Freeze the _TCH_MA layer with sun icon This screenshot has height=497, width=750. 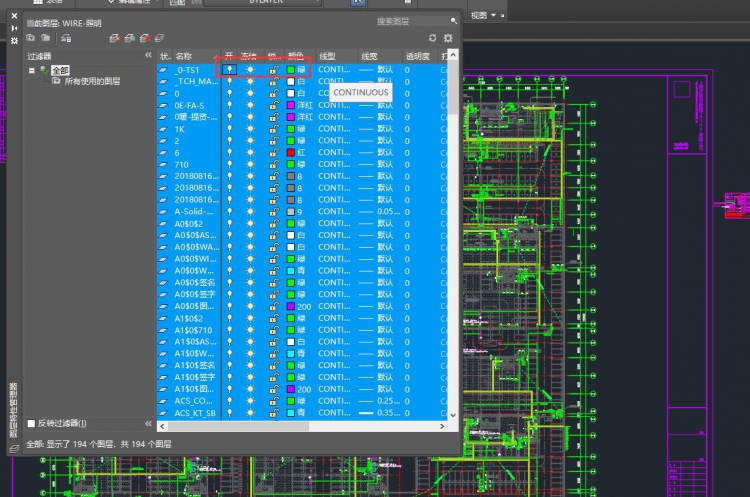(250, 82)
